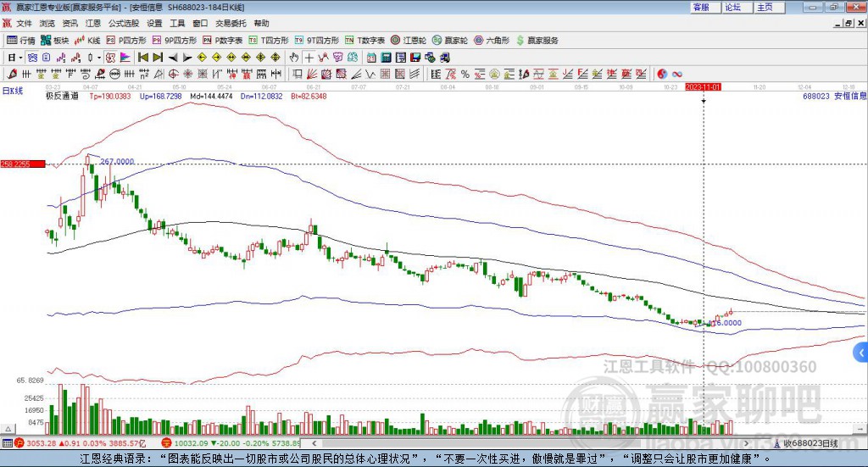Select the crosshair cursor tool

pyautogui.click(x=309, y=58)
